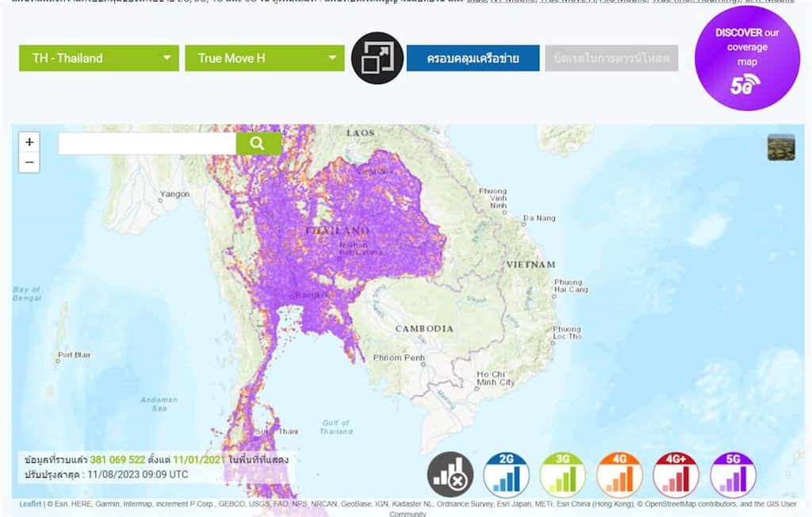Image resolution: width=812 pixels, height=517 pixels.
Task: Click the Yangon city label
Action: [x=174, y=194]
